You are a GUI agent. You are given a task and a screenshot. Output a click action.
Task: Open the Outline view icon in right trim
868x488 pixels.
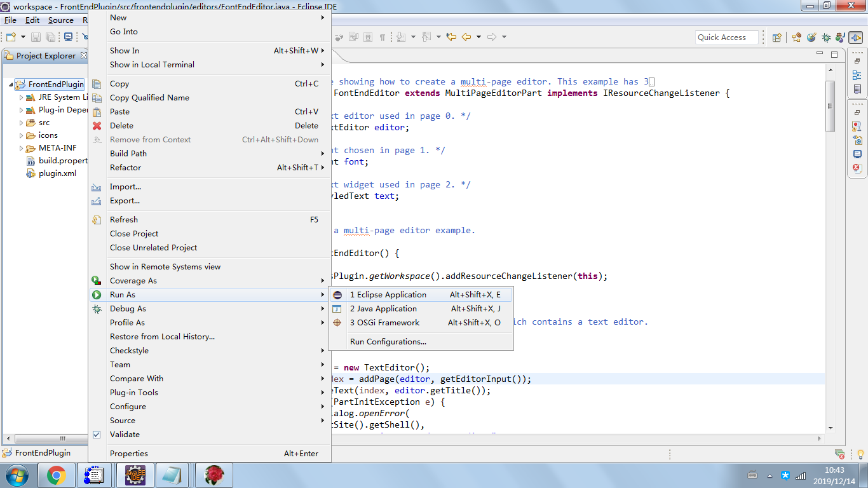coord(857,76)
